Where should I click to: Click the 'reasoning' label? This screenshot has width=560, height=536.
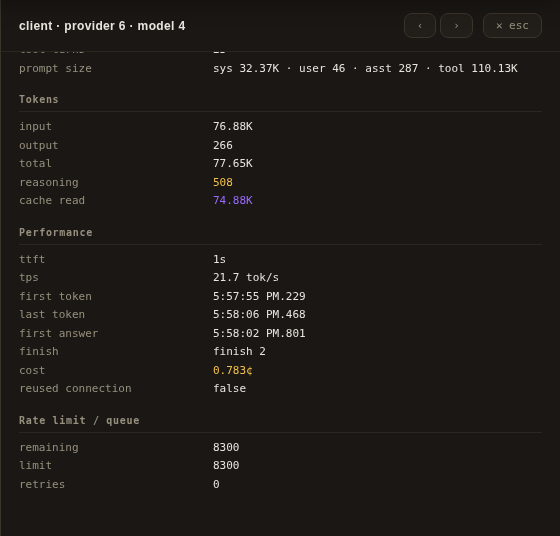(x=49, y=182)
